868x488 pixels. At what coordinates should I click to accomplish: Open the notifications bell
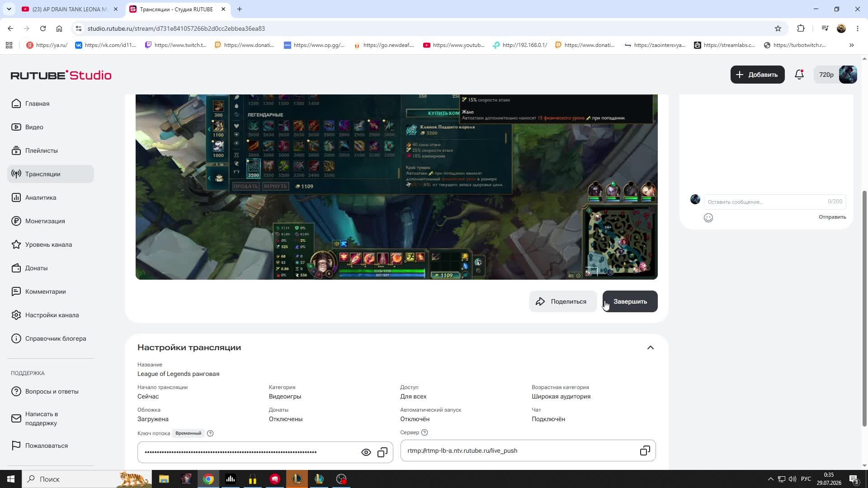click(x=799, y=75)
